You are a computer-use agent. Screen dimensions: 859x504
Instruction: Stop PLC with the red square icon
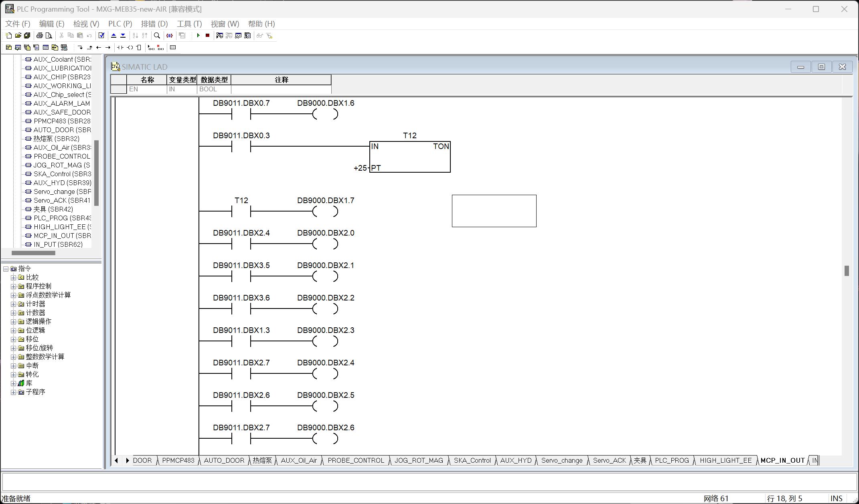[207, 36]
